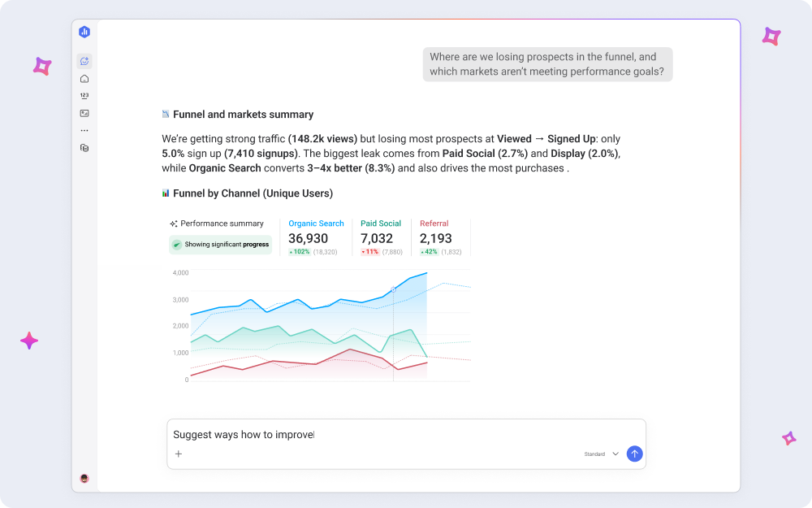Click the chevron next to Standard
Image resolution: width=812 pixels, height=508 pixels.
point(615,454)
